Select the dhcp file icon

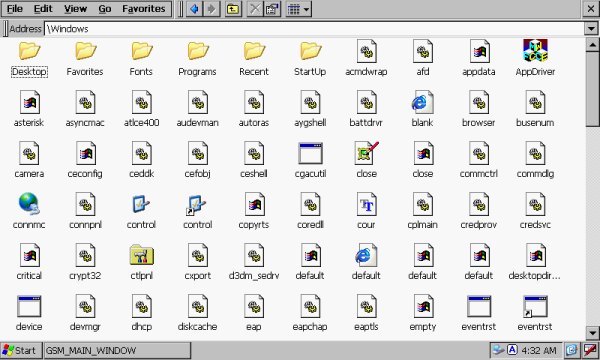tap(142, 306)
